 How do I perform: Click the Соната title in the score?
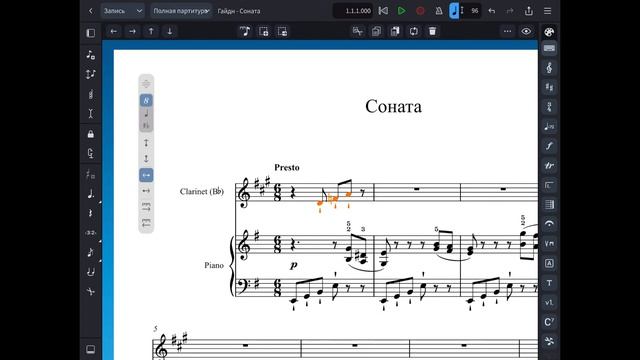393,107
